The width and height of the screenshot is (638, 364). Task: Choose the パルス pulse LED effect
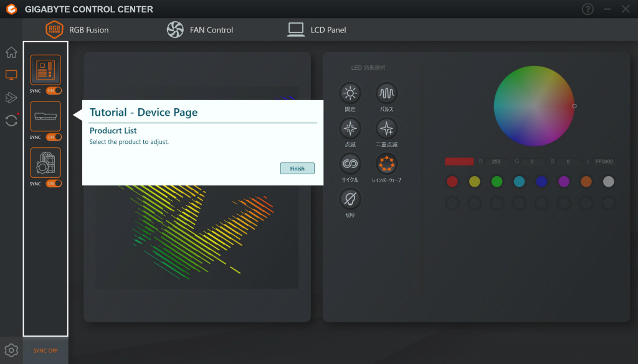(386, 93)
